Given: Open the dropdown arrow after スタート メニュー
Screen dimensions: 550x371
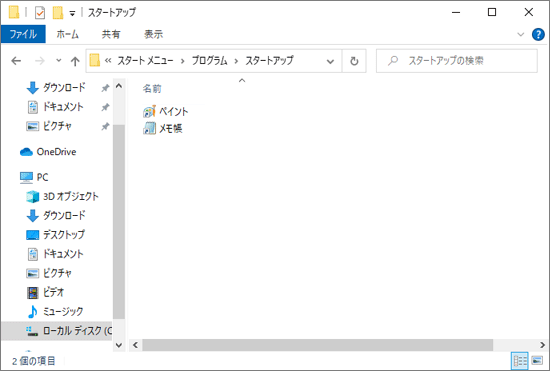Looking at the screenshot, I should click(x=182, y=61).
